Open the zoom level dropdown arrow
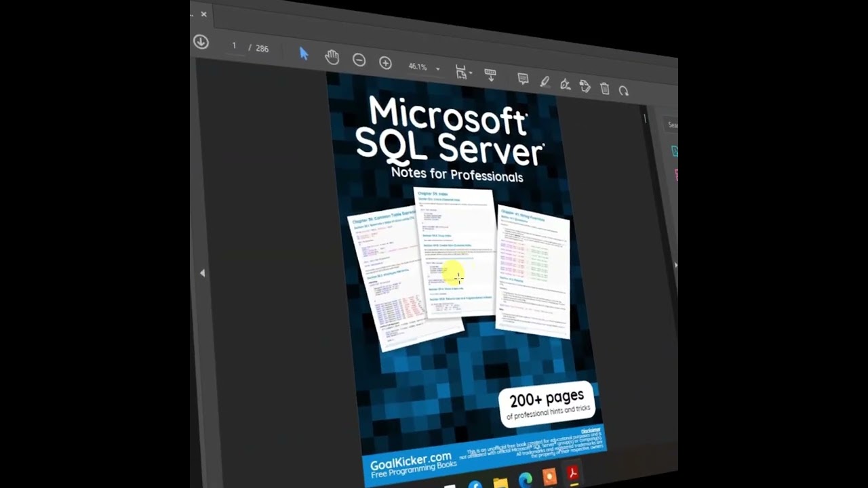The image size is (868, 488). click(x=437, y=68)
